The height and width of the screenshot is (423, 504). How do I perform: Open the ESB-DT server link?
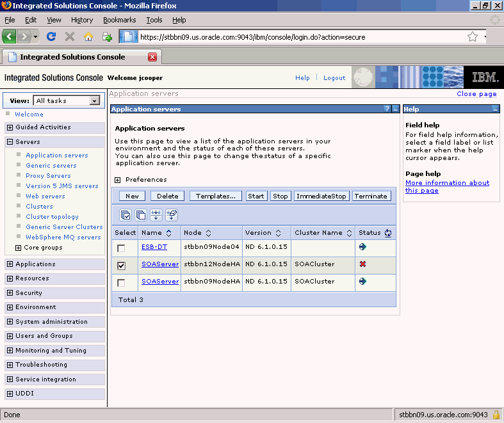pos(154,246)
